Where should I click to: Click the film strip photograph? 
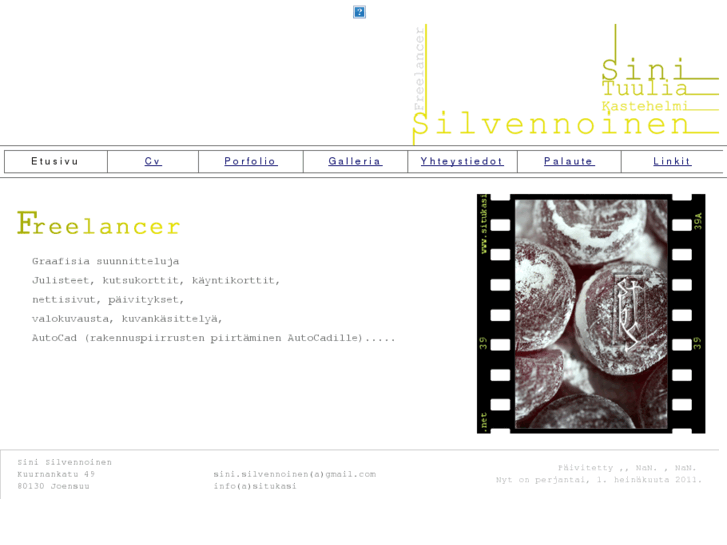tap(591, 314)
